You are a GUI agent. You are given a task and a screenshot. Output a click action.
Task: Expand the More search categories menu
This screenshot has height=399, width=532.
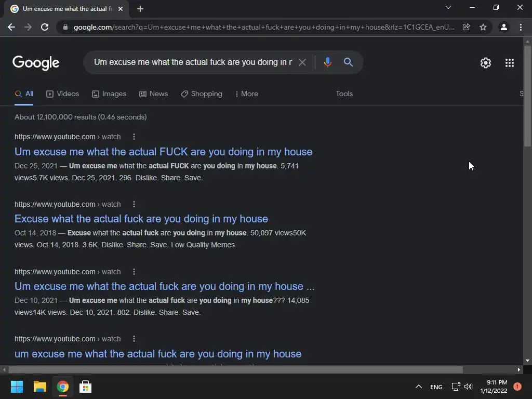click(x=247, y=94)
